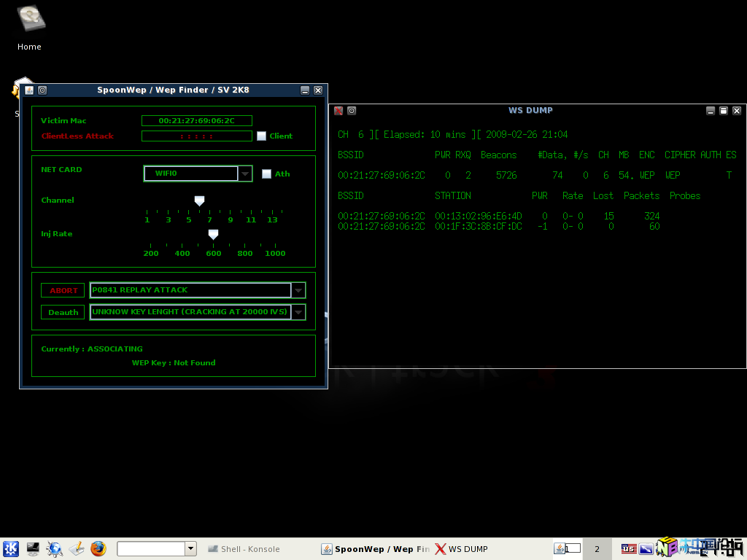Open the text editor pencil icon
The width and height of the screenshot is (747, 560).
pyautogui.click(x=77, y=549)
